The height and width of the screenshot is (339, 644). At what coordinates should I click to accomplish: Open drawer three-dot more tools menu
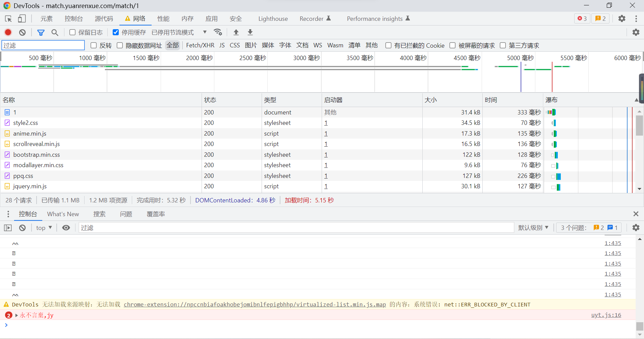click(8, 214)
